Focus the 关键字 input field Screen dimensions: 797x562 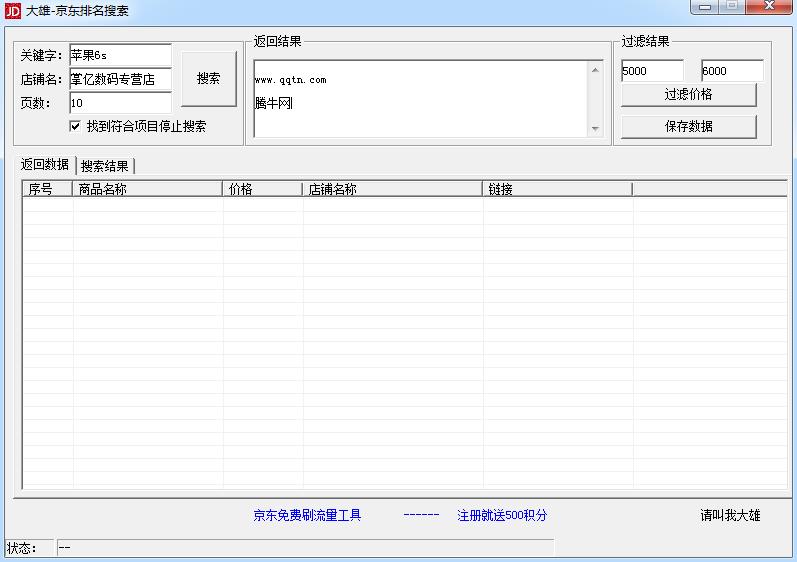point(120,55)
